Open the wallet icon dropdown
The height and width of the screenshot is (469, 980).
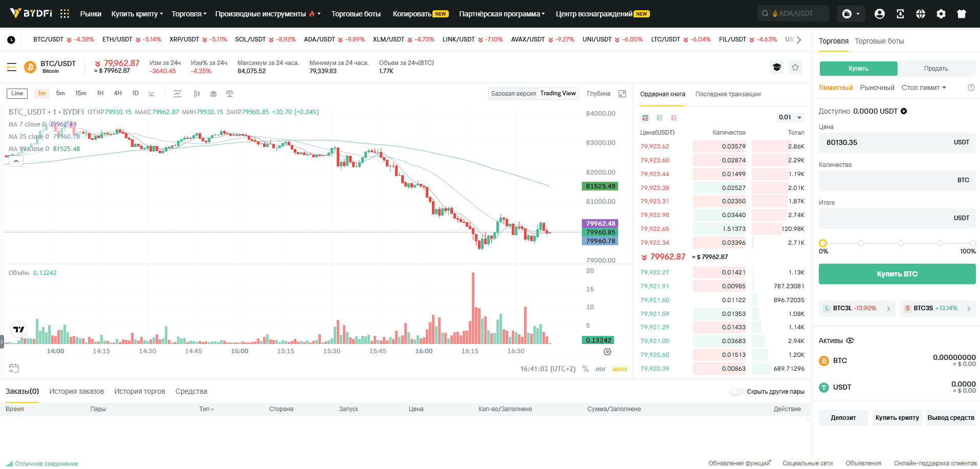852,14
